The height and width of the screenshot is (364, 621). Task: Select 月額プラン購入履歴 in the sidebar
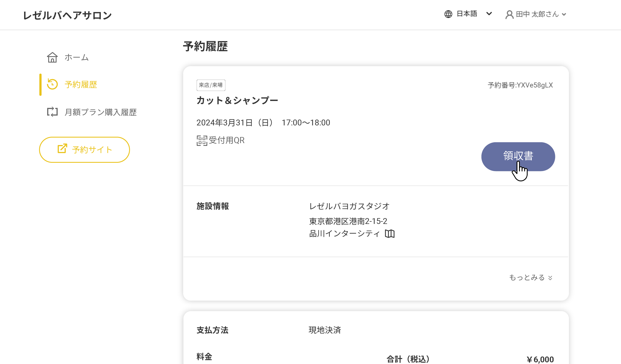(x=100, y=112)
